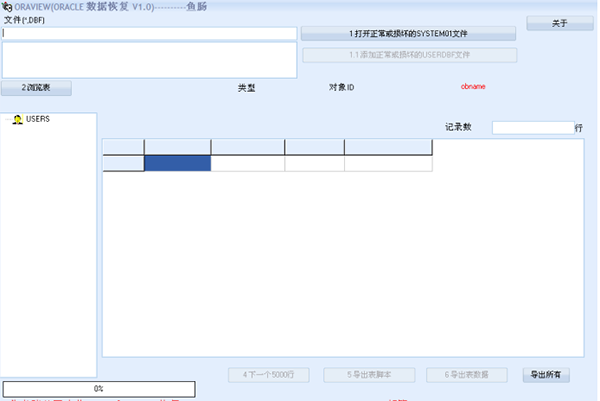Click the 对象ID object ID label
Viewport: 600px width, 401px height.
(341, 87)
